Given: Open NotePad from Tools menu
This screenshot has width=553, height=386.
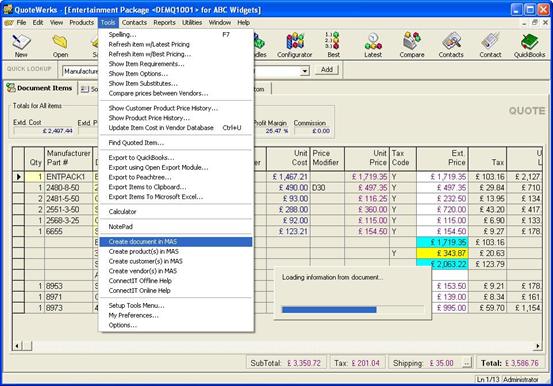Looking at the screenshot, I should 176,227.
